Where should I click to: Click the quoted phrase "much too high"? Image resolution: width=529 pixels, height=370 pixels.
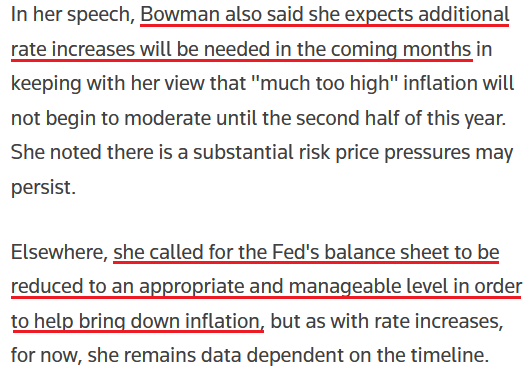click(325, 83)
